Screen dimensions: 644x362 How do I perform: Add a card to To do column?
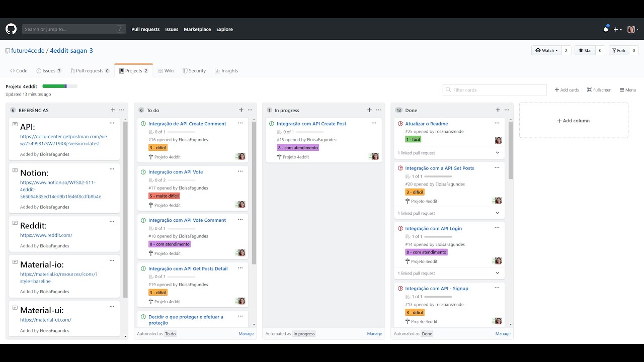(241, 110)
